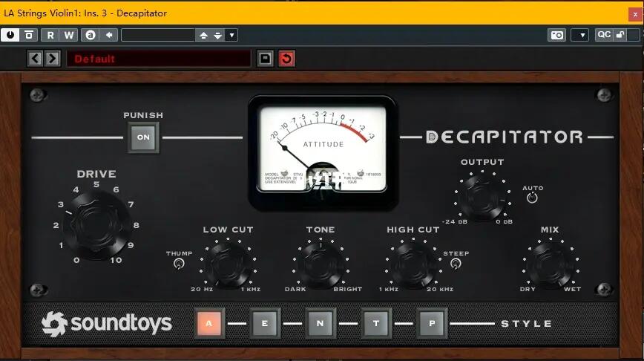
Task: Enable Read automation R button
Action: [x=50, y=35]
